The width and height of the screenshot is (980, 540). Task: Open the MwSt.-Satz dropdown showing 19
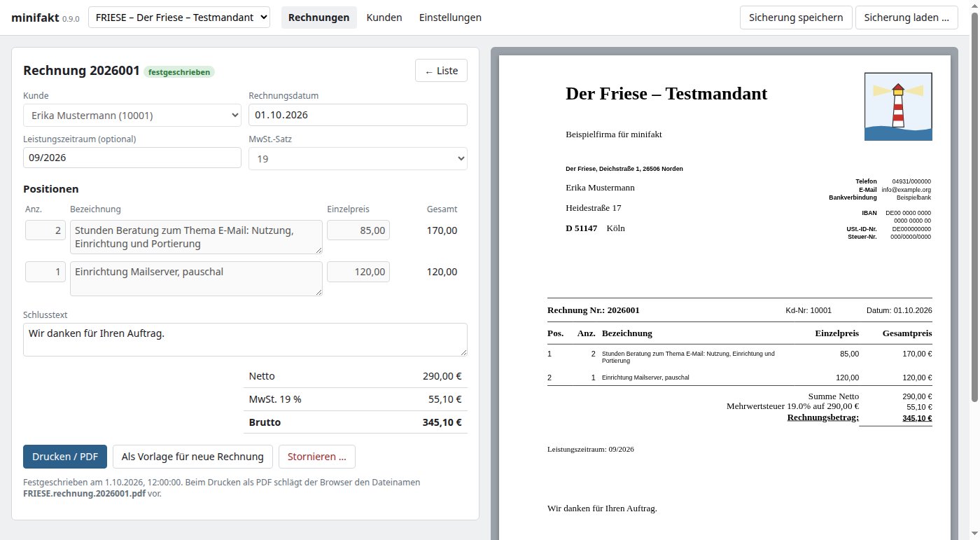click(x=358, y=159)
